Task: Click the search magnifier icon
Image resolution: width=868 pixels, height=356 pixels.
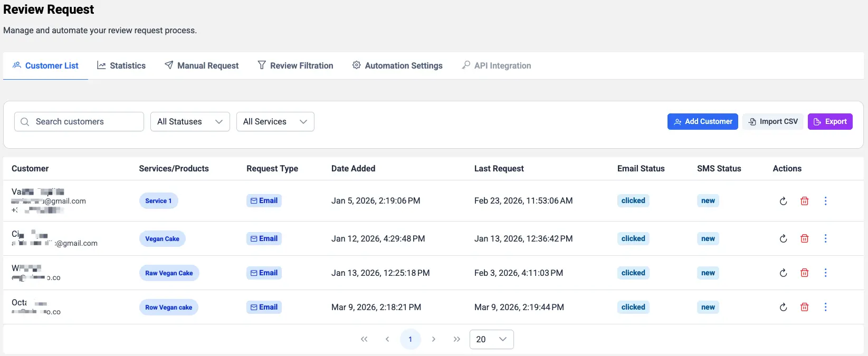Action: 25,122
